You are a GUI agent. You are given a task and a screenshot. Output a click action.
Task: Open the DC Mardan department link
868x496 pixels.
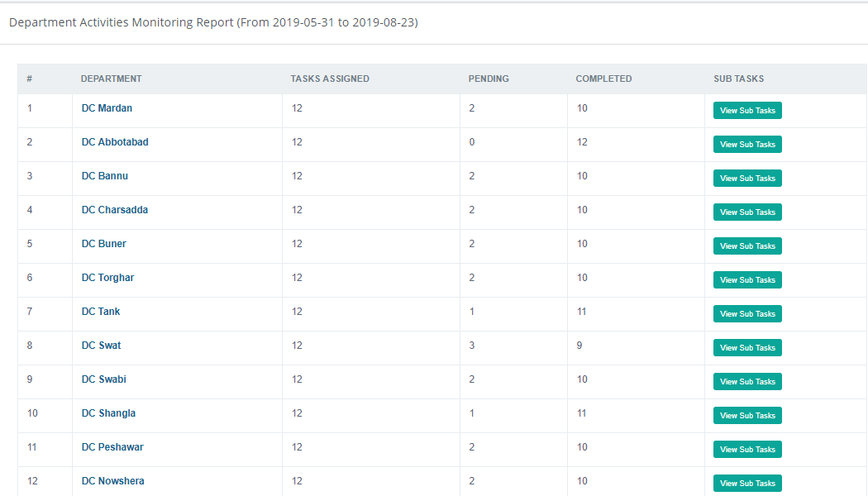[x=107, y=108]
